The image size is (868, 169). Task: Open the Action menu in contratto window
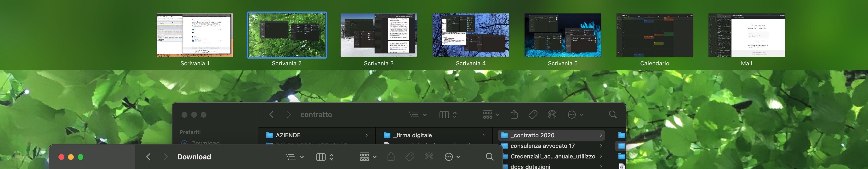(576, 115)
